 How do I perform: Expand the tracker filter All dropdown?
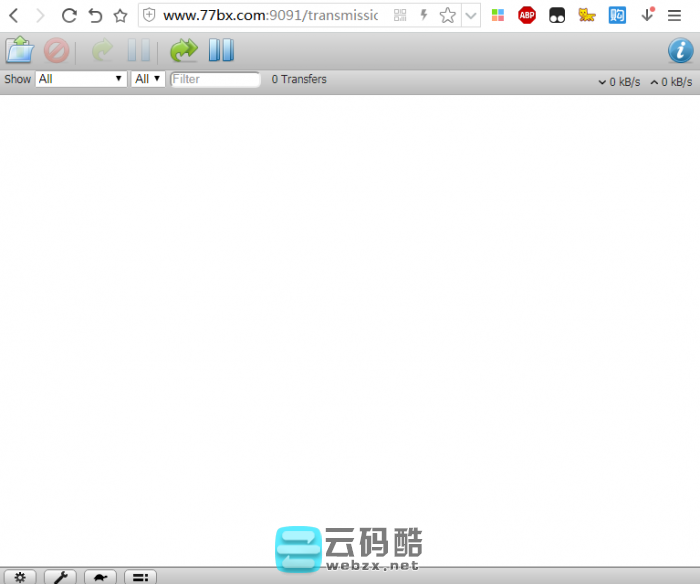coord(148,79)
